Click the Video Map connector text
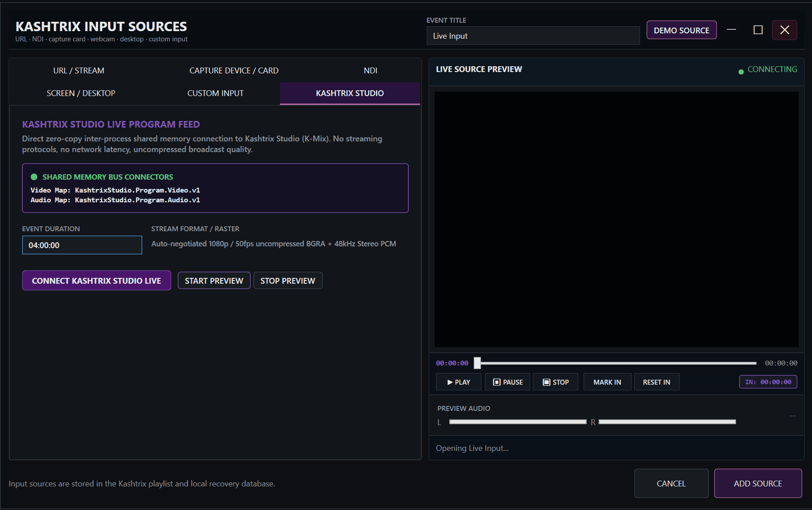This screenshot has width=812, height=510. [115, 190]
